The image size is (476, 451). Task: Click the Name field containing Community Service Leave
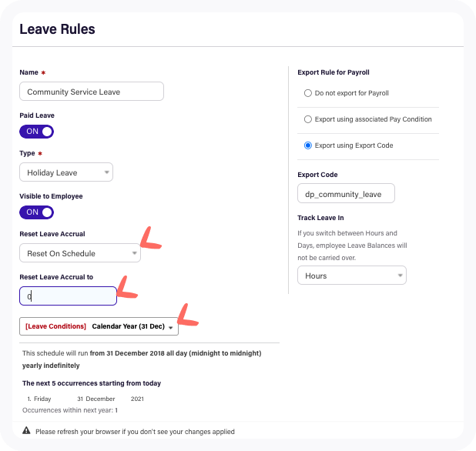pos(92,92)
